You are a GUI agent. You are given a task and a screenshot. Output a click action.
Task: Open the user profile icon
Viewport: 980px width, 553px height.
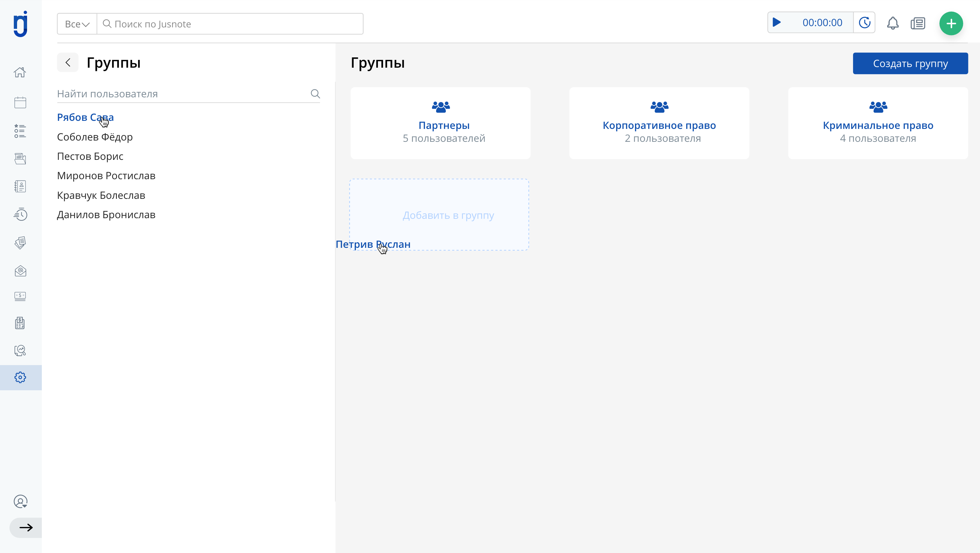point(21,502)
